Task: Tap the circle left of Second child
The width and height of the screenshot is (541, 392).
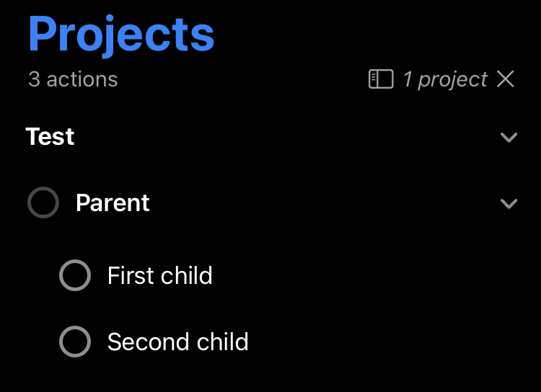Action: [x=75, y=342]
